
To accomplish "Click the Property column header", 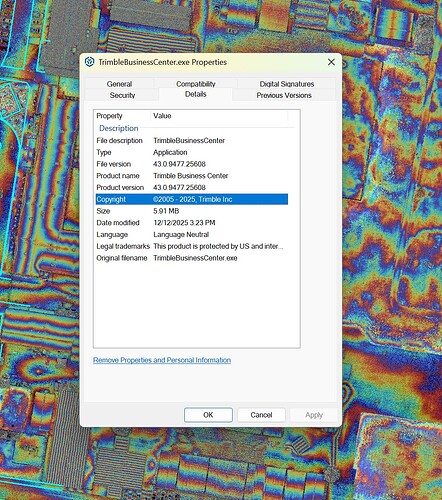I will tap(123, 116).
